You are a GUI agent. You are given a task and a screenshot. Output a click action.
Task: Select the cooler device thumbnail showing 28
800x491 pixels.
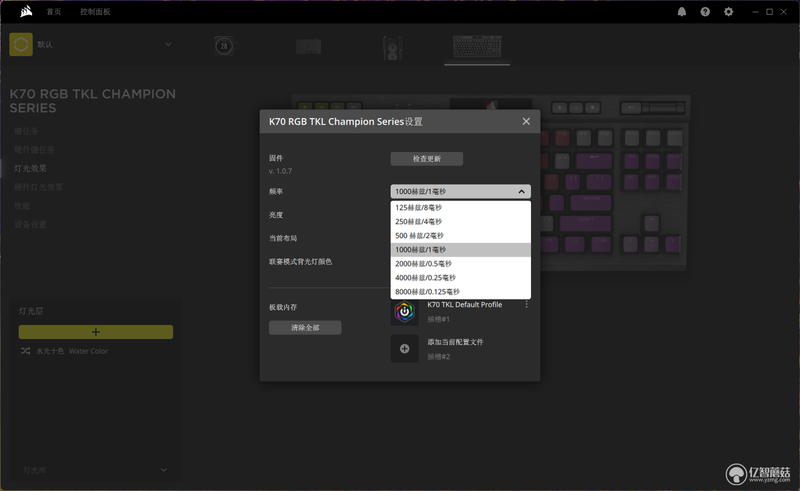(x=224, y=46)
